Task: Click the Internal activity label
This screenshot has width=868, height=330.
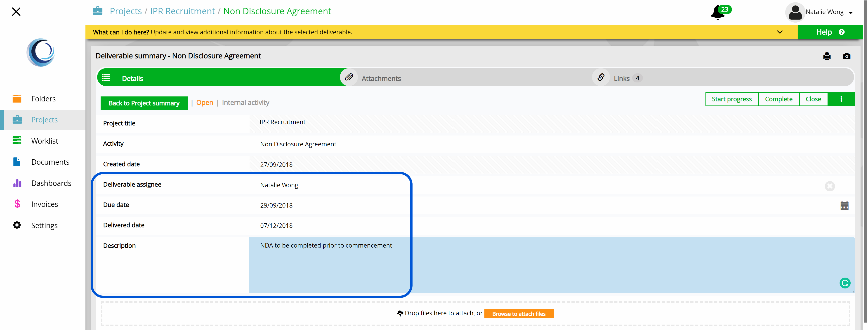Action: 245,103
